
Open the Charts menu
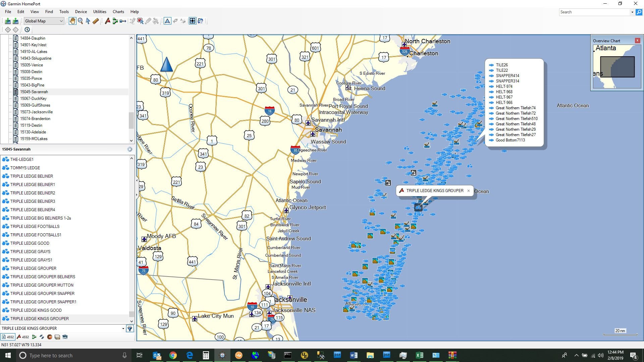118,12
